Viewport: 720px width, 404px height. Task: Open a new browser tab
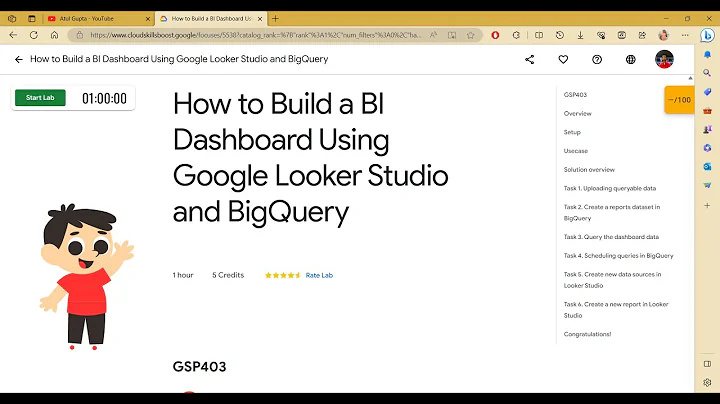pyautogui.click(x=276, y=19)
